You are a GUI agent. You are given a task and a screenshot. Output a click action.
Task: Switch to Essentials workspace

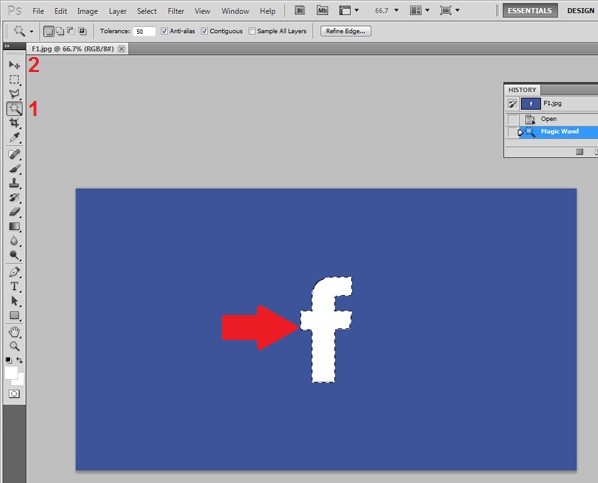[x=530, y=11]
